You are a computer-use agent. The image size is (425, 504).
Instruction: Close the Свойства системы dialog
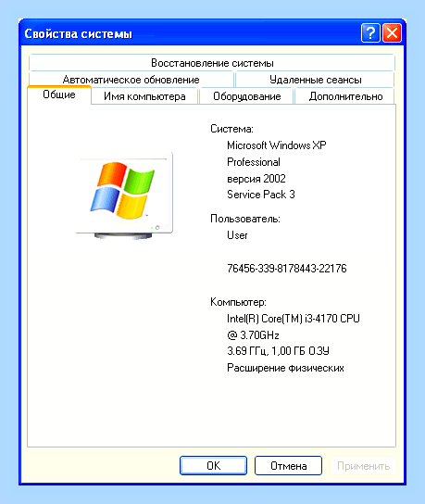pos(392,32)
